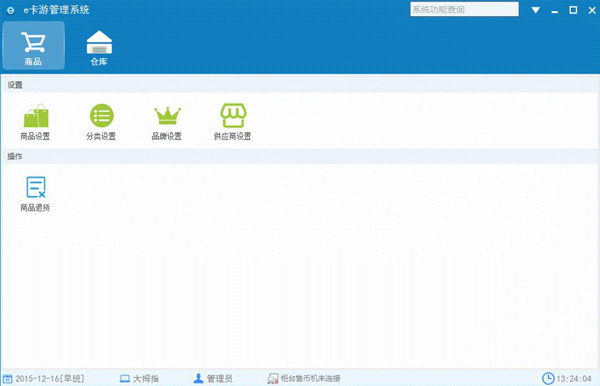
Task: Check 柜台售币机未连接 connection status
Action: coord(310,379)
